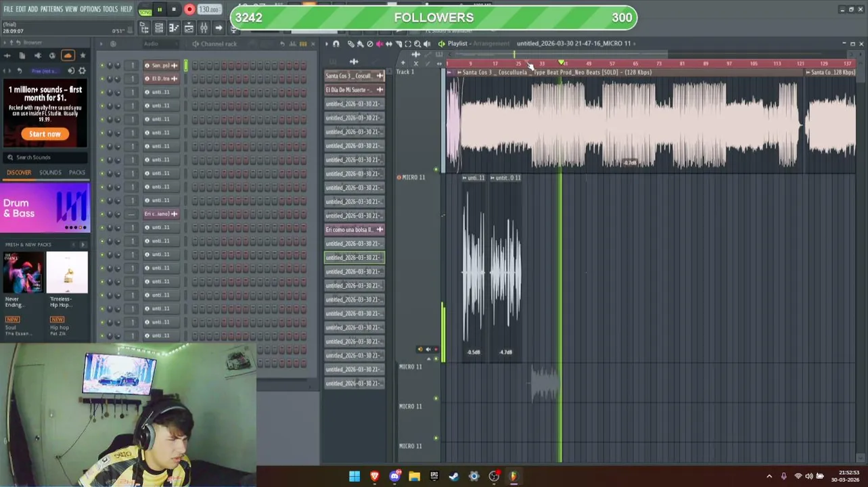Image resolution: width=868 pixels, height=487 pixels.
Task: Select the Playlist Zoom magnifier tool
Action: pos(417,44)
